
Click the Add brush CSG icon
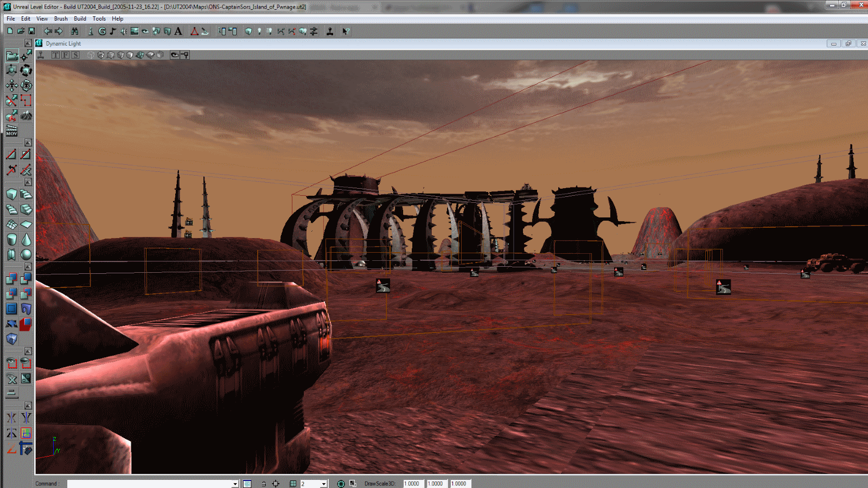pyautogui.click(x=11, y=279)
